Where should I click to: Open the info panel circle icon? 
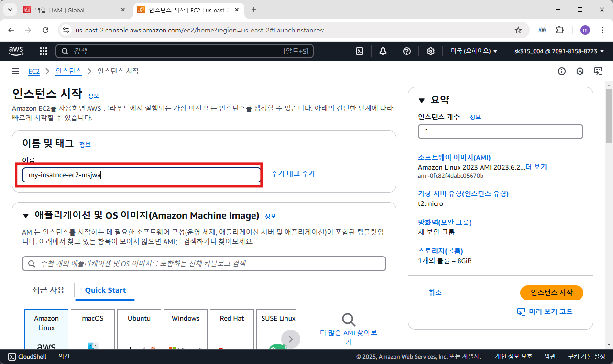(562, 71)
